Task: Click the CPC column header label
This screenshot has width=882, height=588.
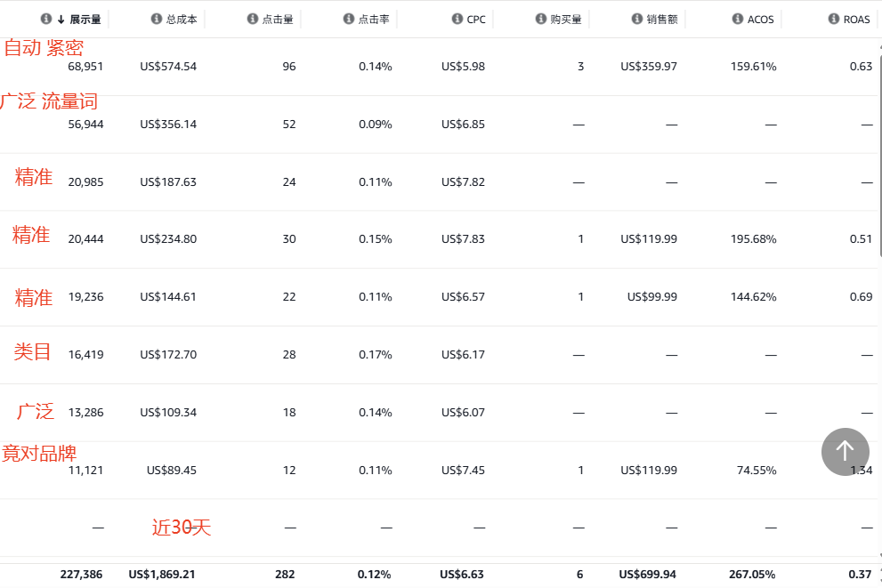Action: [x=476, y=20]
